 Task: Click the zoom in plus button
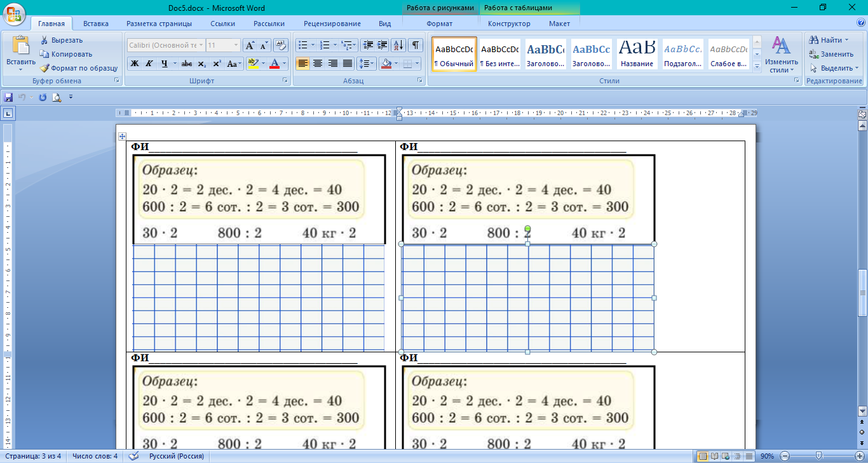coord(859,456)
